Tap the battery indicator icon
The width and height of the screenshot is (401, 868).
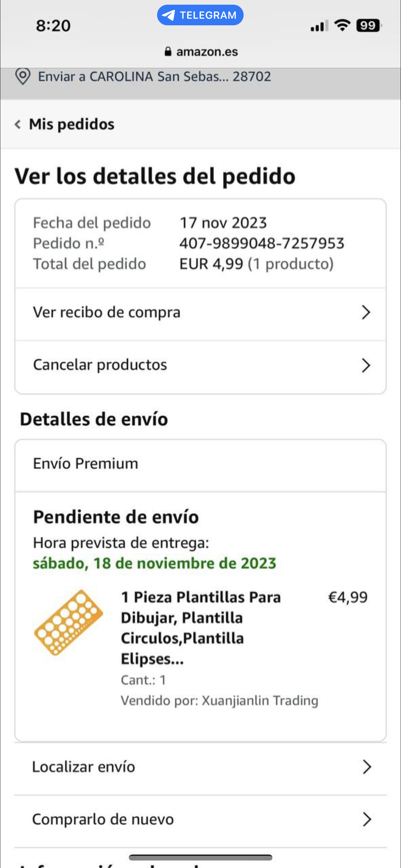point(369,26)
